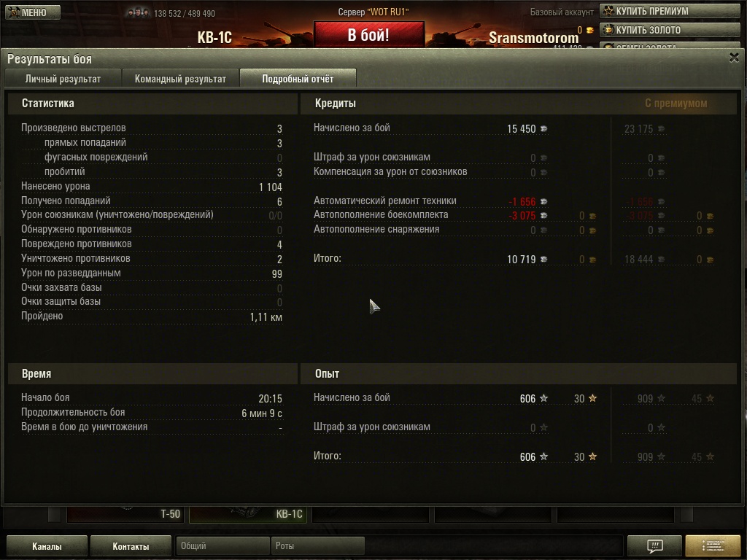Open the МЕНЮ button

33,12
